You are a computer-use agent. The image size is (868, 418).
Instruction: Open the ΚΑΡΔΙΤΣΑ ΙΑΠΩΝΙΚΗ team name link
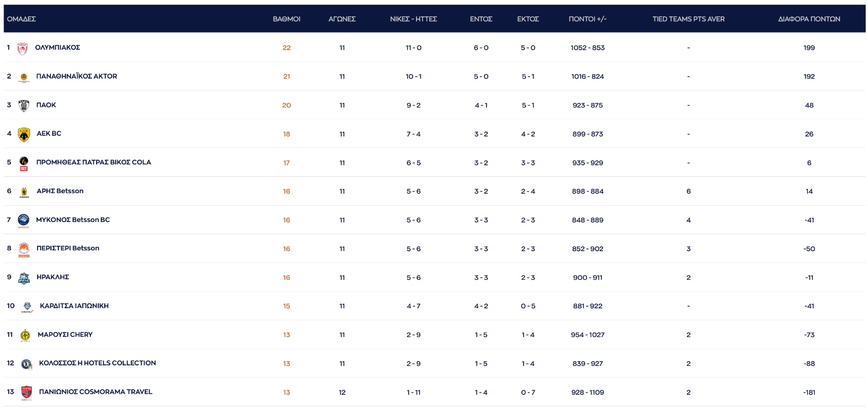click(x=74, y=306)
